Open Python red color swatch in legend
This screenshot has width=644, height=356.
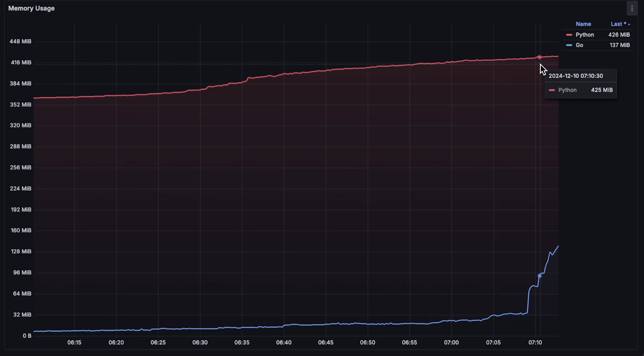coord(569,35)
